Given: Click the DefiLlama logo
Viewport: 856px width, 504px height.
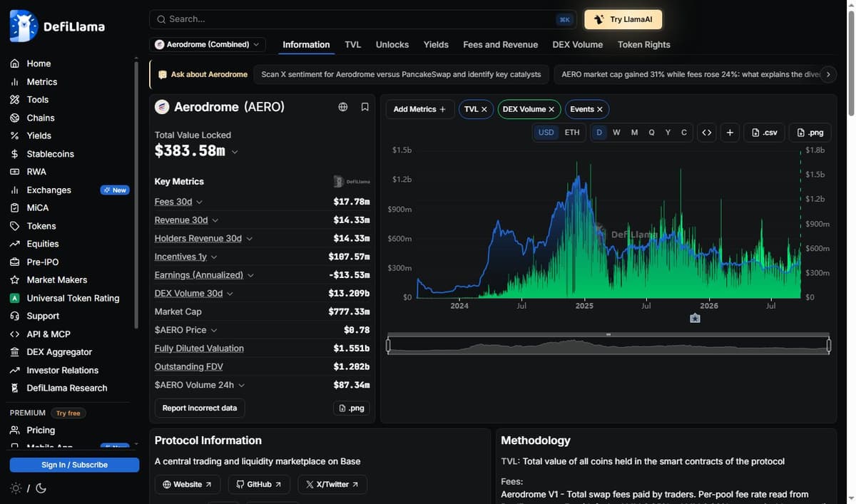Looking at the screenshot, I should point(57,26).
